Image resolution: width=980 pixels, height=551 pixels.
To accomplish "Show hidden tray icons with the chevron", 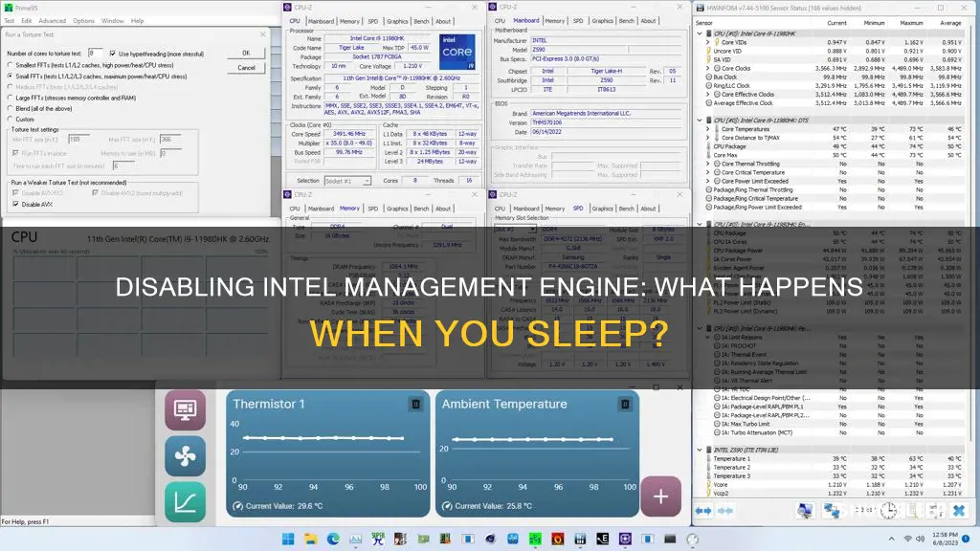I will (x=891, y=539).
